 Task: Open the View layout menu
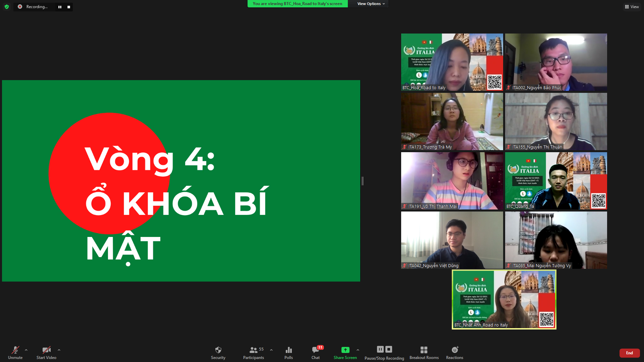pyautogui.click(x=632, y=7)
